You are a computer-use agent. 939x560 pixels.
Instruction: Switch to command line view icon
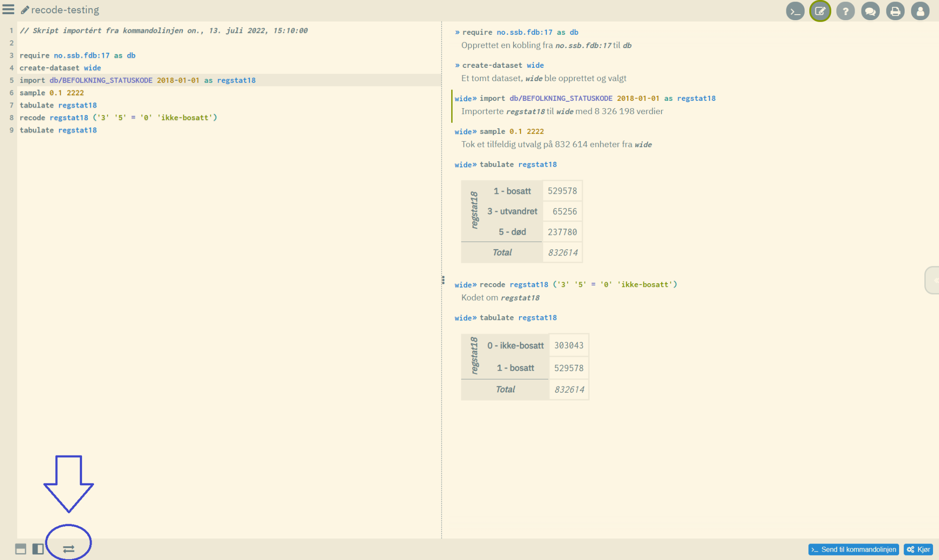[795, 11]
